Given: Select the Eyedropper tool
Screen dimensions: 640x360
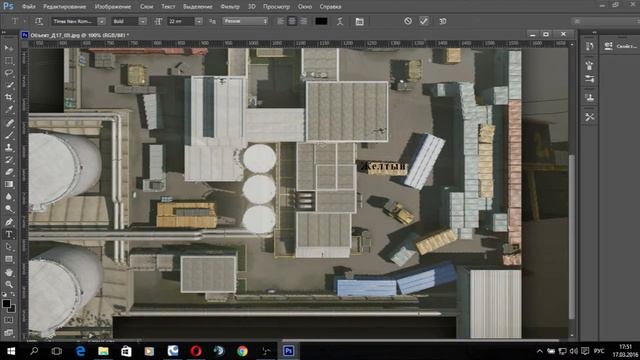Looking at the screenshot, I should [9, 110].
